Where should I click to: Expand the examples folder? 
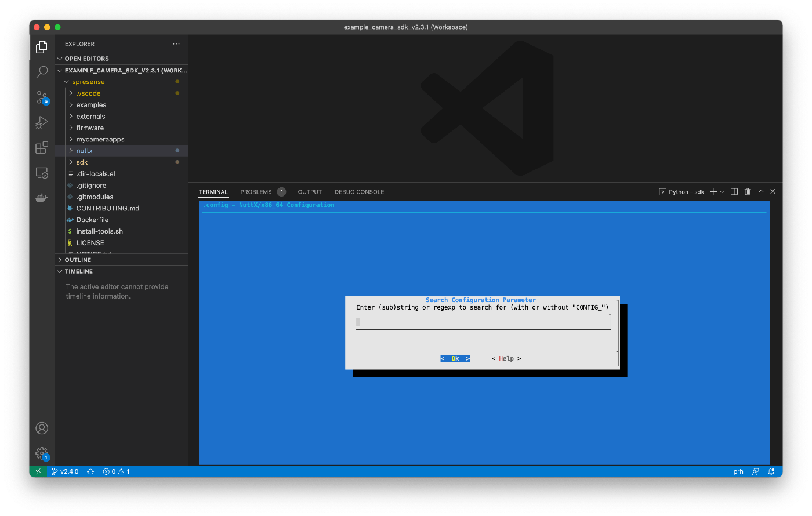click(122, 105)
